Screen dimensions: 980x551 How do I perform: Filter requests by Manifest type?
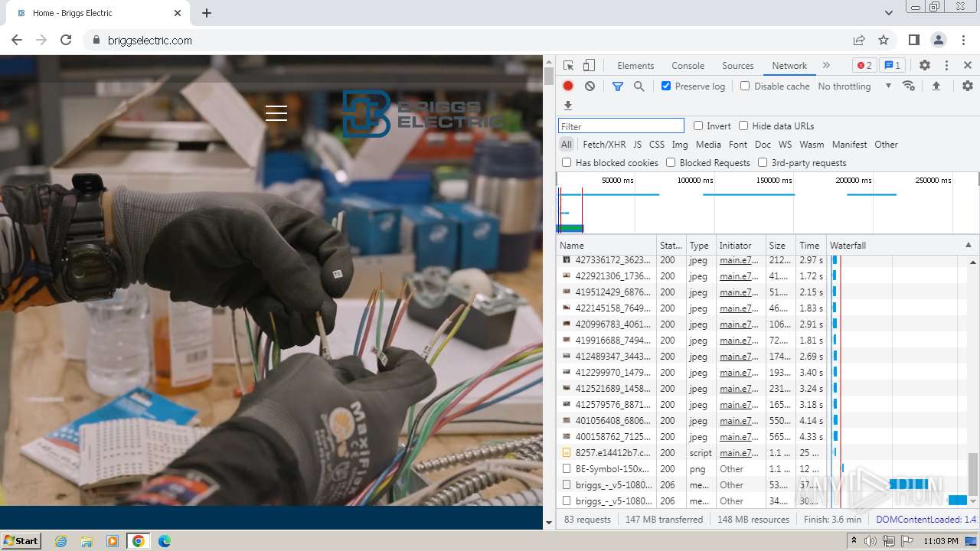click(x=849, y=145)
